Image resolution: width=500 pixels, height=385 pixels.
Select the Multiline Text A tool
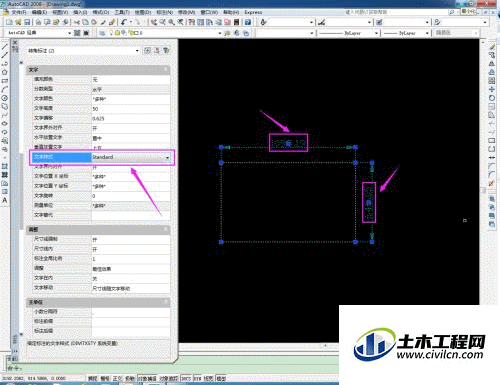pyautogui.click(x=5, y=200)
